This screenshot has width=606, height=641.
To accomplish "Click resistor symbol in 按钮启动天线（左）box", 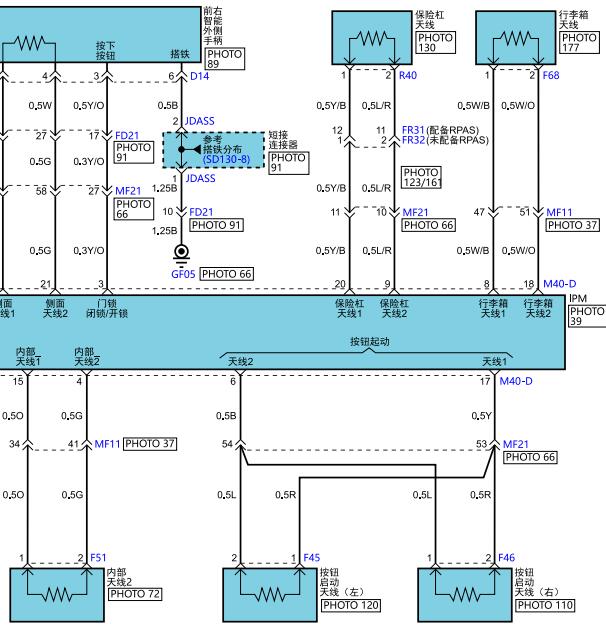I will [270, 594].
